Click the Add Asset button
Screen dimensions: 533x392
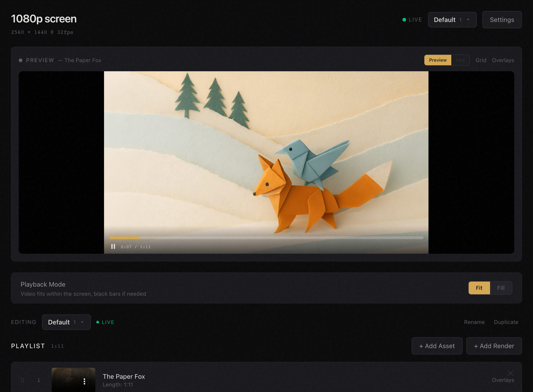[x=437, y=346]
